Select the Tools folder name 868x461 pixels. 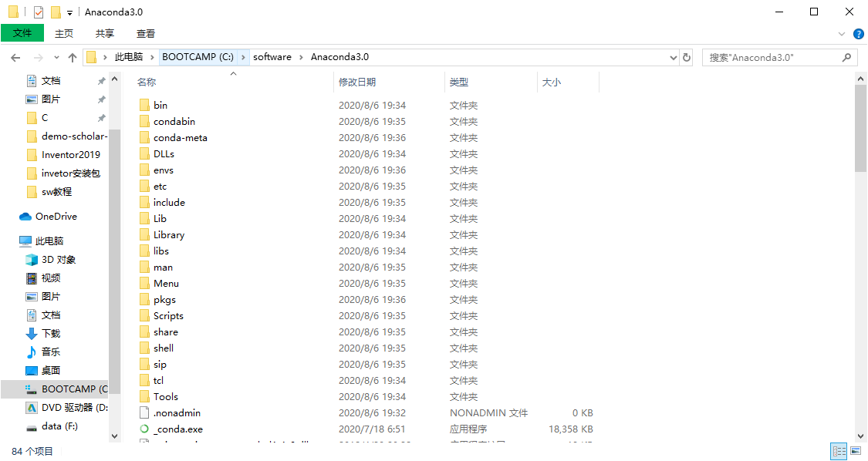click(166, 397)
